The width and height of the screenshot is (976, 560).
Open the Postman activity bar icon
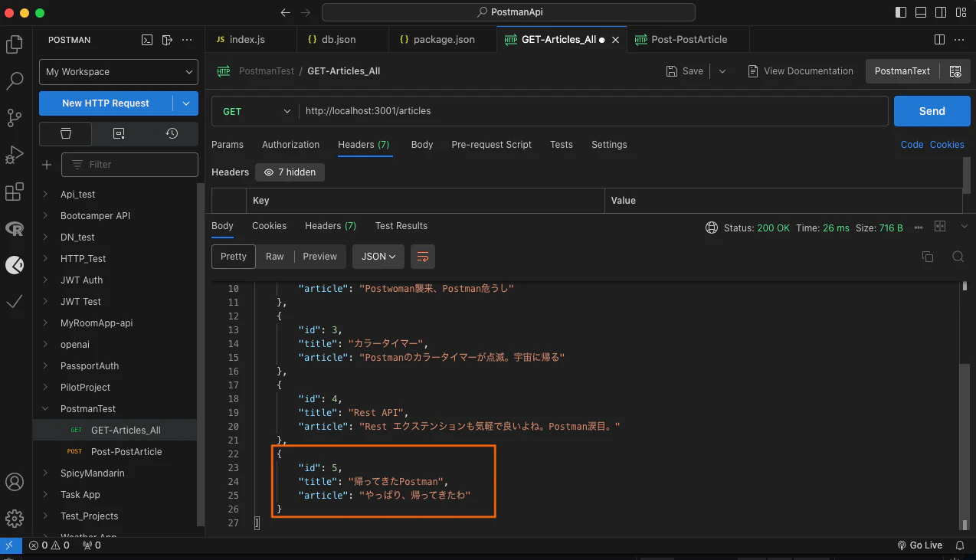(x=14, y=265)
